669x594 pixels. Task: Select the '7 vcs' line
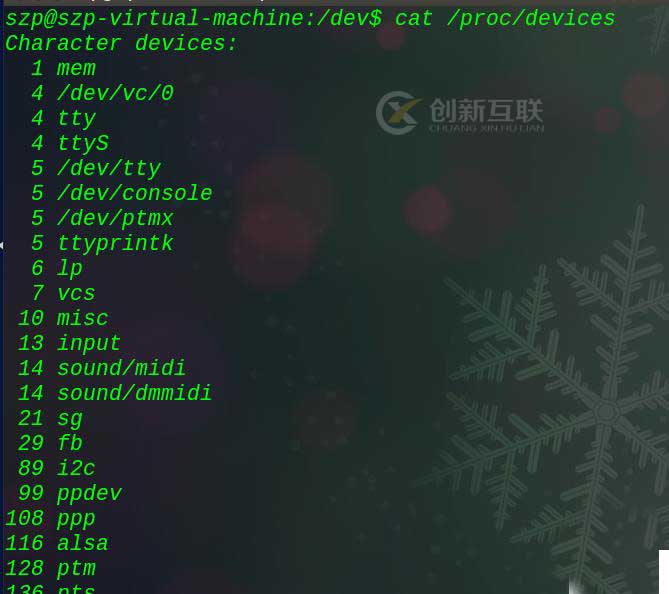[63, 294]
